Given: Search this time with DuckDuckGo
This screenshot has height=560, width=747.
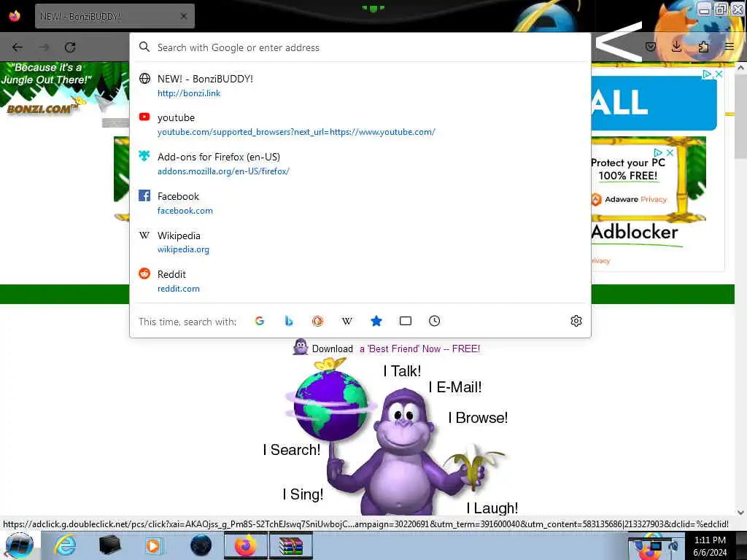Looking at the screenshot, I should (318, 321).
